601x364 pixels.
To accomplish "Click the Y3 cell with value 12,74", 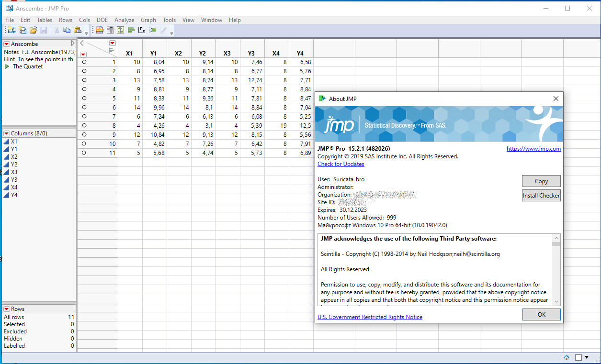I will pyautogui.click(x=252, y=80).
